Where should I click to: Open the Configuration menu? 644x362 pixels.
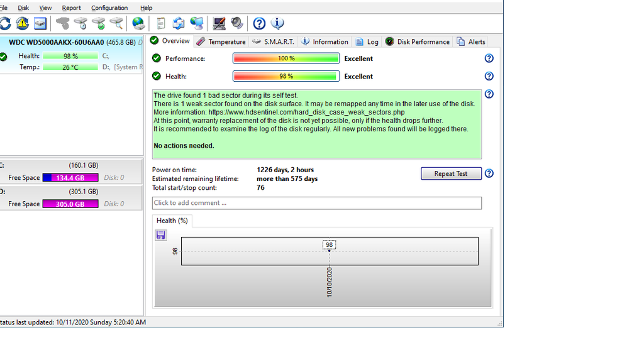pos(109,8)
